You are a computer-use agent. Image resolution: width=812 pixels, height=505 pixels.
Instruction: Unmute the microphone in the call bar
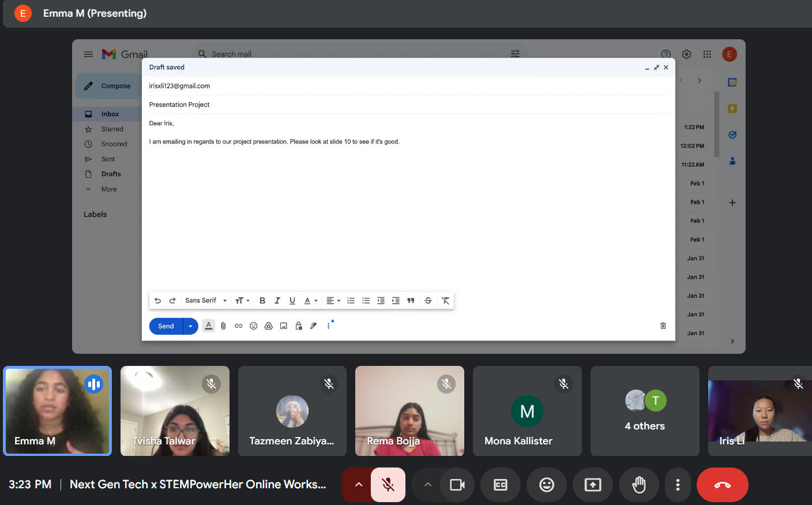click(x=388, y=485)
